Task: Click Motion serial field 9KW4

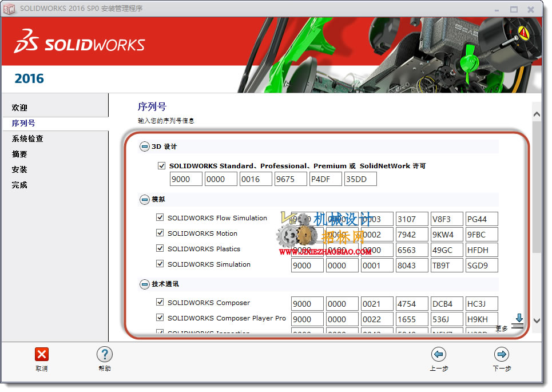Action: [447, 235]
